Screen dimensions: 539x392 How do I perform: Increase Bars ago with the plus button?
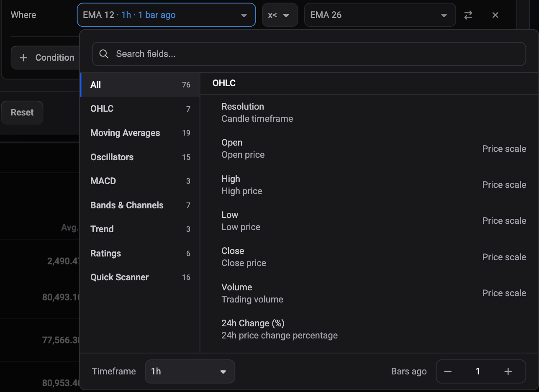point(508,372)
